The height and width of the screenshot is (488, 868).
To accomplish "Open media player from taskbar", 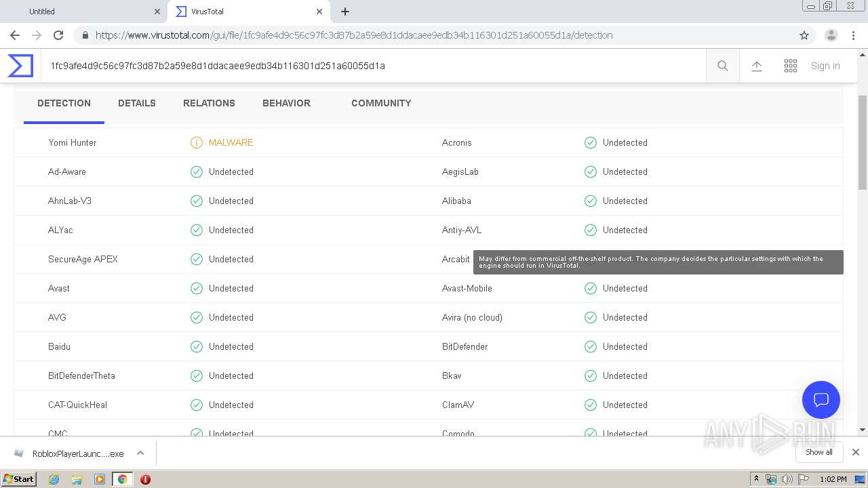I will tap(99, 479).
